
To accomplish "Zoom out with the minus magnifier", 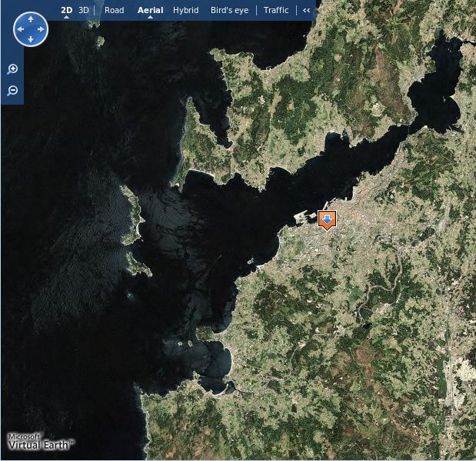I will click(x=12, y=91).
